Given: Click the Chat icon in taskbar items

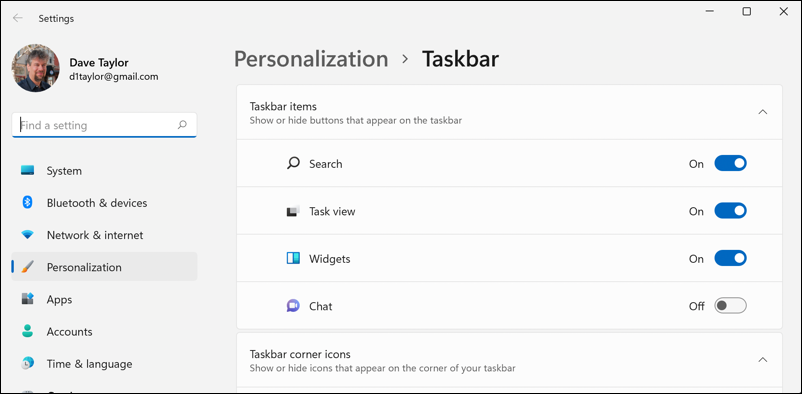Looking at the screenshot, I should (293, 306).
